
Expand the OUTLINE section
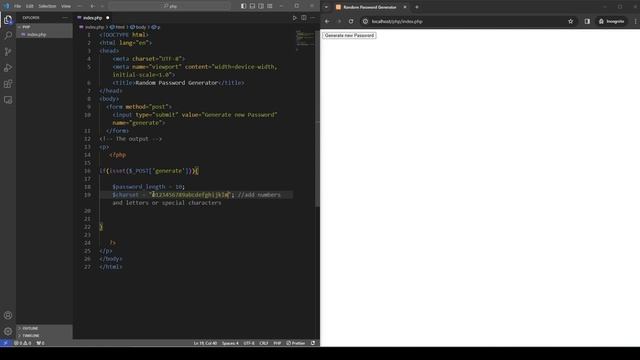pos(44,328)
